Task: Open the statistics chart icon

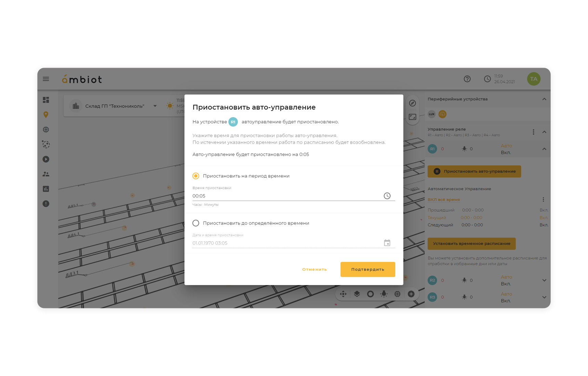Action: coord(46,189)
